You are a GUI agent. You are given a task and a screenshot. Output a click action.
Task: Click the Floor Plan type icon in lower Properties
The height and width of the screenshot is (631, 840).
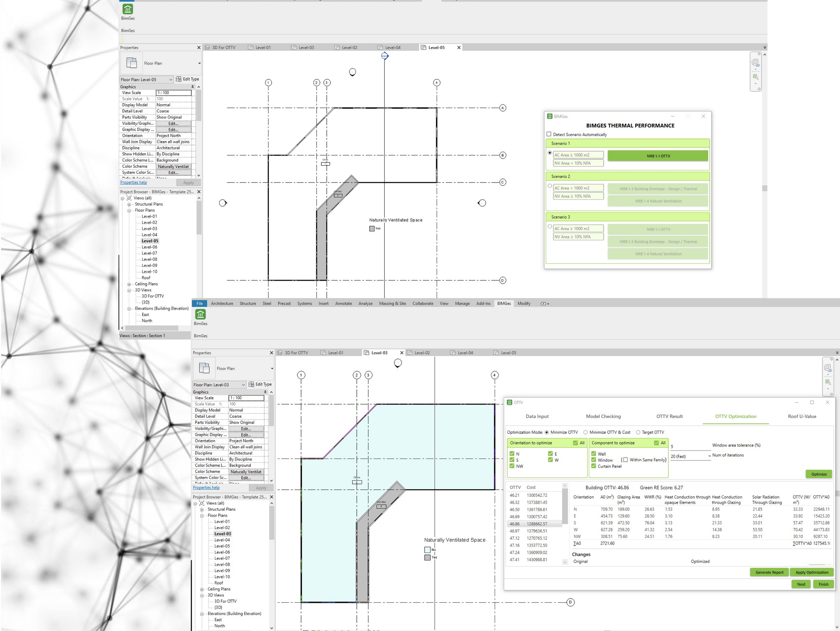coord(204,368)
